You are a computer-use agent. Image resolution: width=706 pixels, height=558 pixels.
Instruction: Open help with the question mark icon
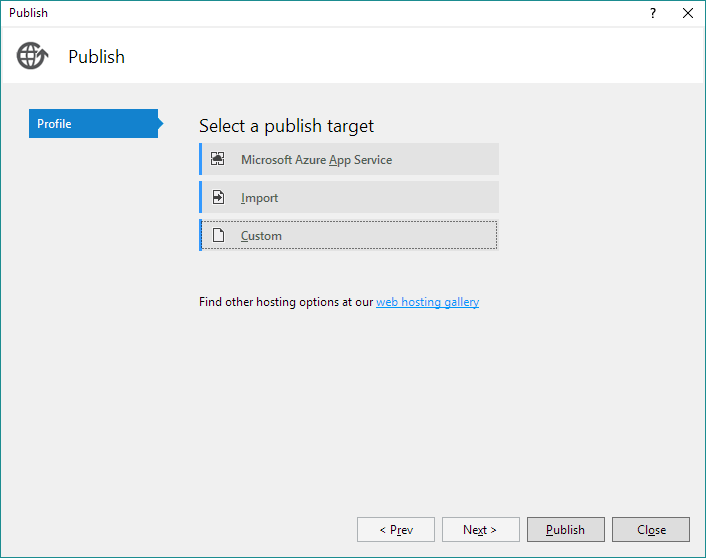click(x=653, y=13)
